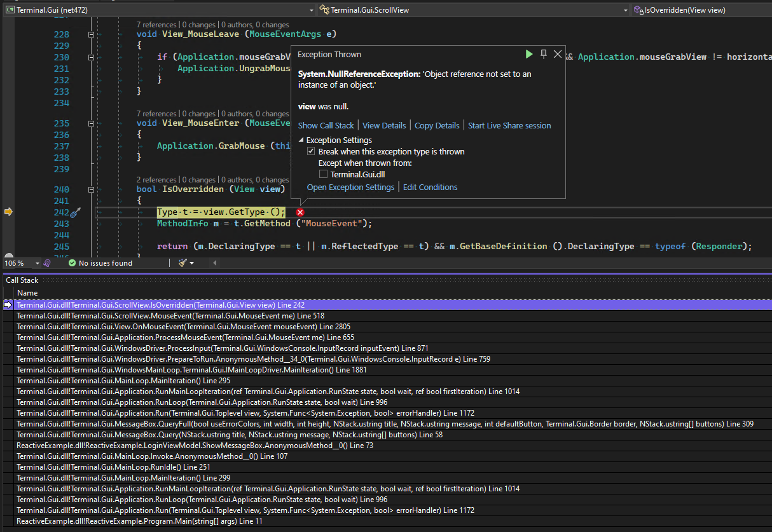The height and width of the screenshot is (532, 772).
Task: Click the View Details link
Action: pos(384,126)
